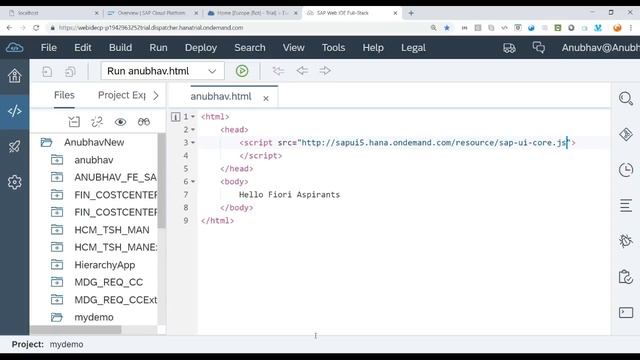
Task: Open the Home perspective icon in sidebar
Action: pos(14,76)
